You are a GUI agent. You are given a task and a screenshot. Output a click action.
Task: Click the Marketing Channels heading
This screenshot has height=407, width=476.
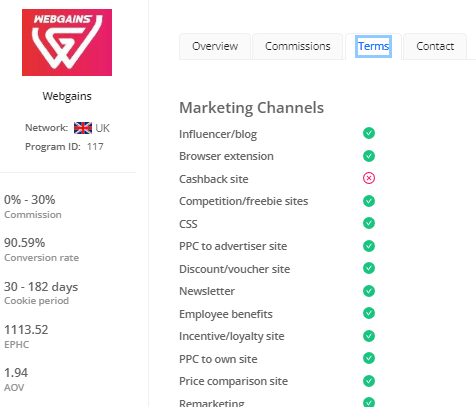point(252,108)
